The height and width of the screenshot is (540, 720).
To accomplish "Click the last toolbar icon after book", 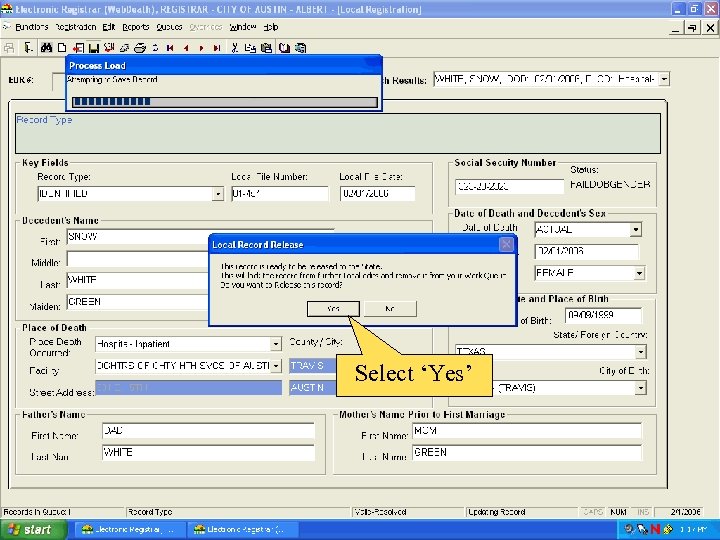I will coord(300,48).
